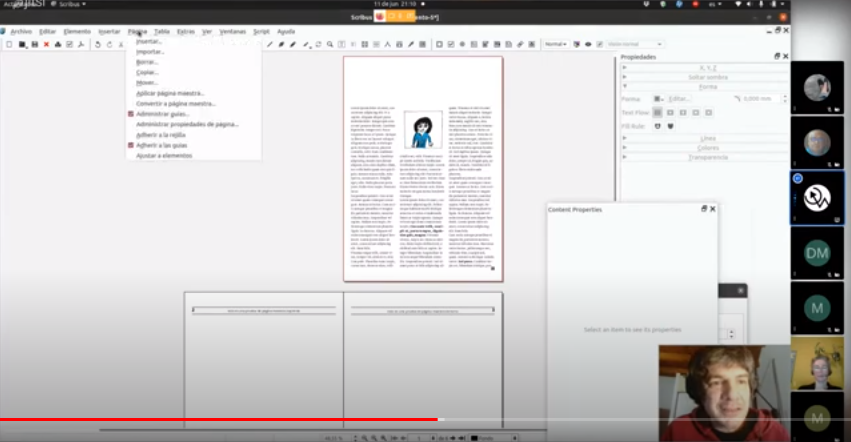This screenshot has width=851, height=442.
Task: Expand the Línea section
Action: point(704,138)
